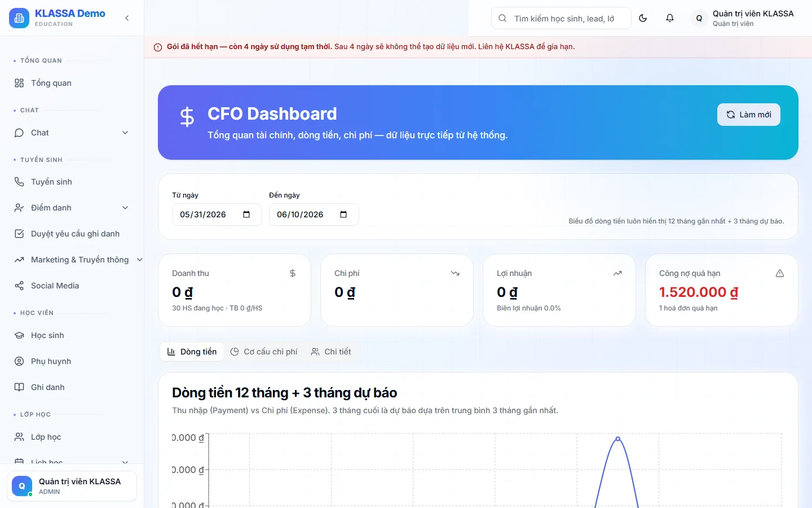Click the alert icon in expiry banner
This screenshot has width=812, height=508.
click(158, 47)
